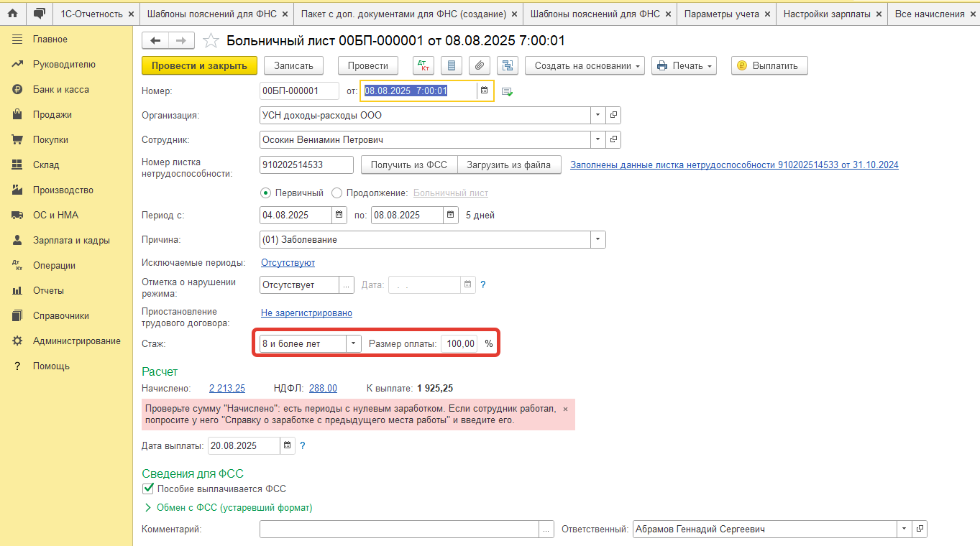Toggle Пособие выплачивается ФСС checkbox
Image resolution: width=980 pixels, height=546 pixels.
[149, 489]
